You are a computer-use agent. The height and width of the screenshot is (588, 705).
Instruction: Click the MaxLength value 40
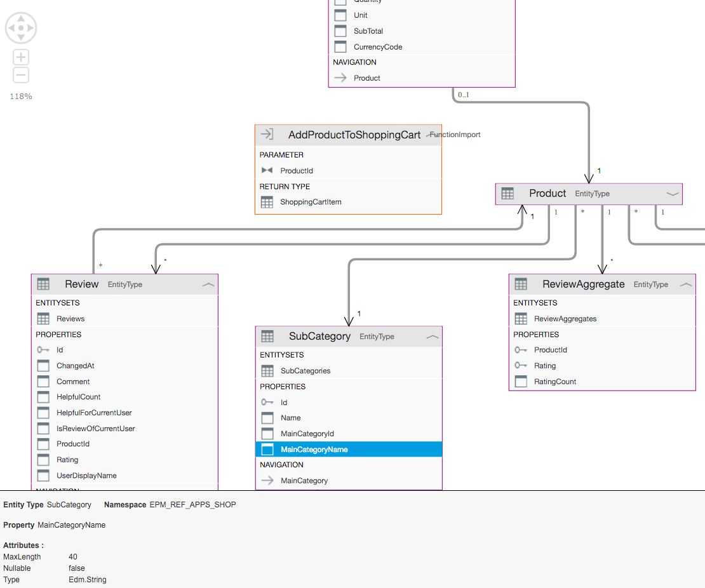click(x=73, y=556)
